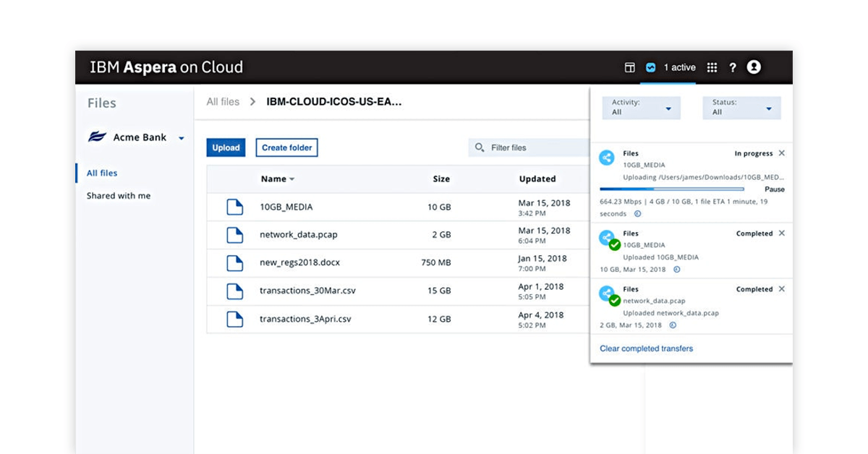Open the user profile avatar icon
This screenshot has height=454, width=868.
point(754,67)
